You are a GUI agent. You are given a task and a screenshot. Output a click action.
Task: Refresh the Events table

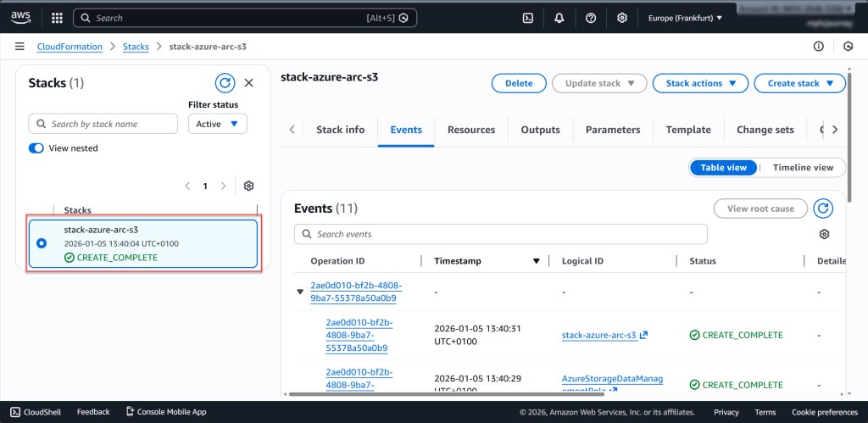coord(822,209)
